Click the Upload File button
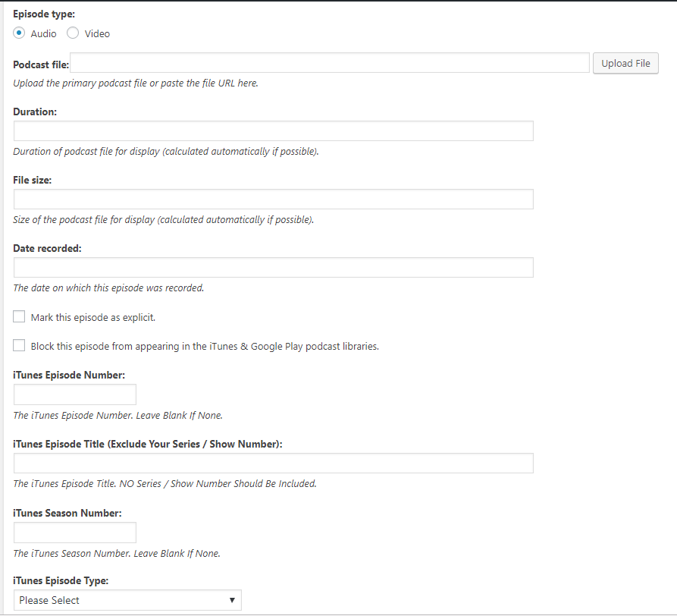Image resolution: width=677 pixels, height=616 pixels. click(x=625, y=64)
